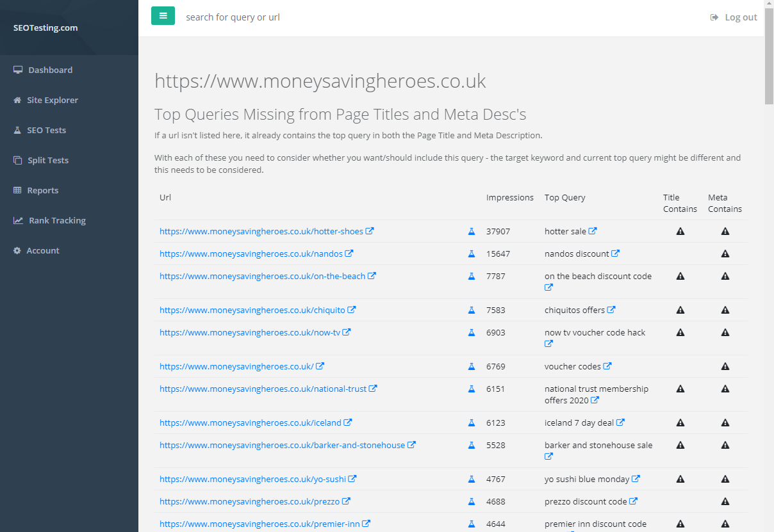Open external link icon next to chiquitos offers

(x=611, y=310)
